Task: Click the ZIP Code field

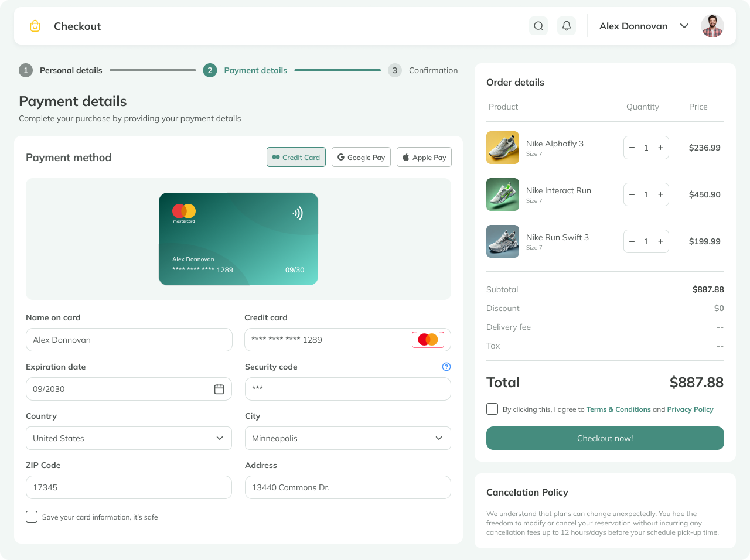Action: [129, 487]
